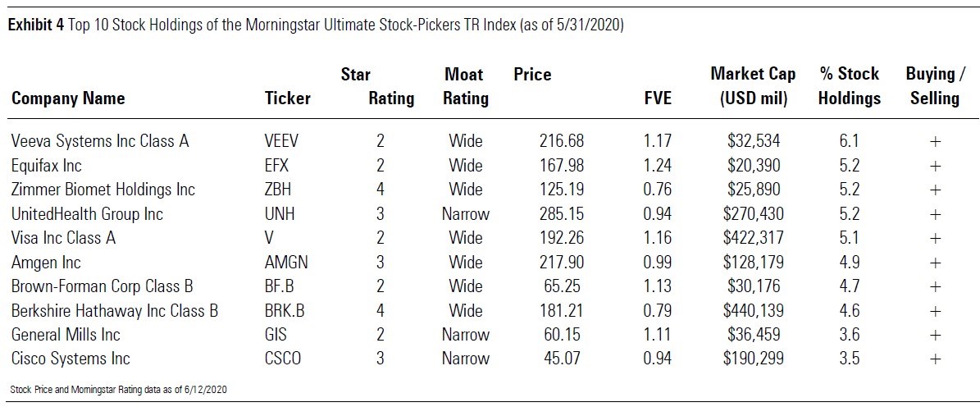Click the plus symbol in Visa row
This screenshot has height=407, width=980.
point(934,238)
